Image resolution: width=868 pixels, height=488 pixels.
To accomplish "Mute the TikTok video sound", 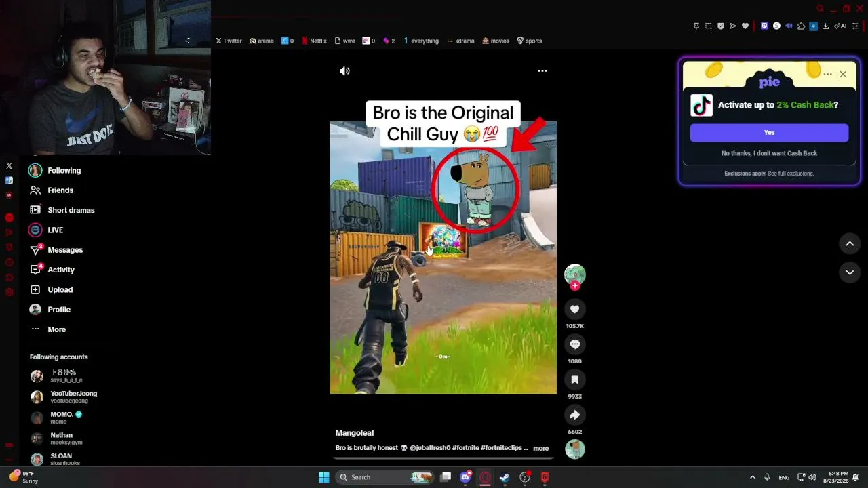I will point(344,71).
